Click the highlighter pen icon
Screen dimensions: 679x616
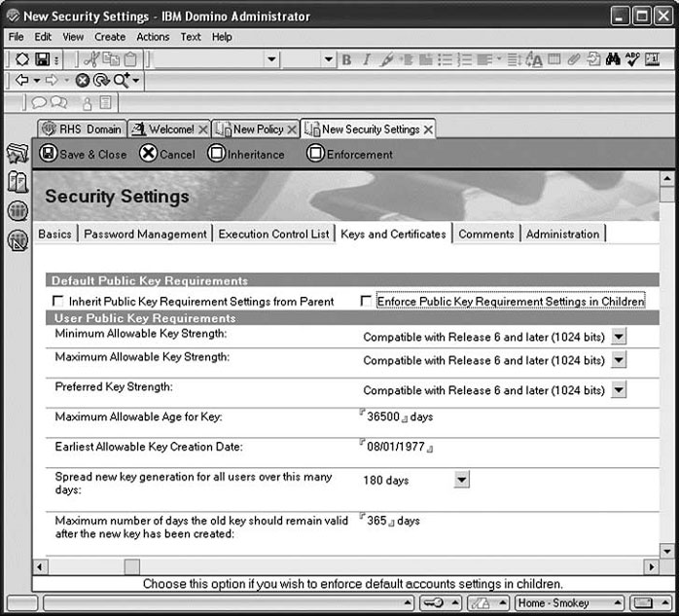[x=386, y=59]
